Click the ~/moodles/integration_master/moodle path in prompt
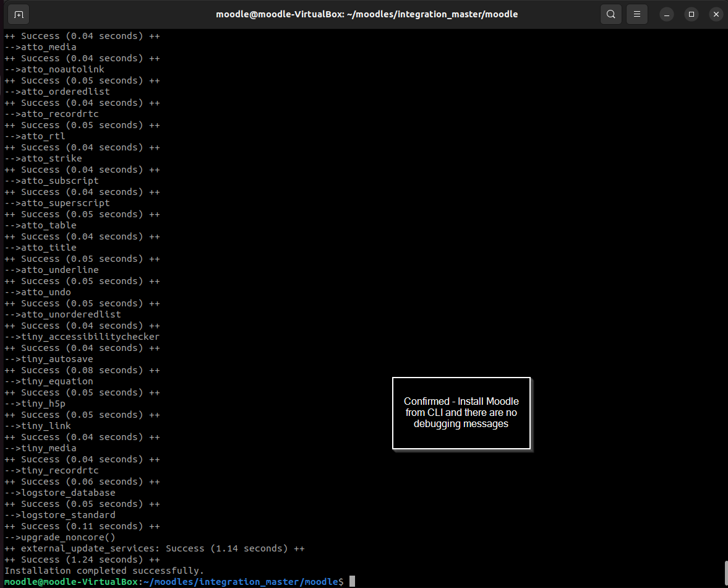Screen dimensions: 728x588 241,582
